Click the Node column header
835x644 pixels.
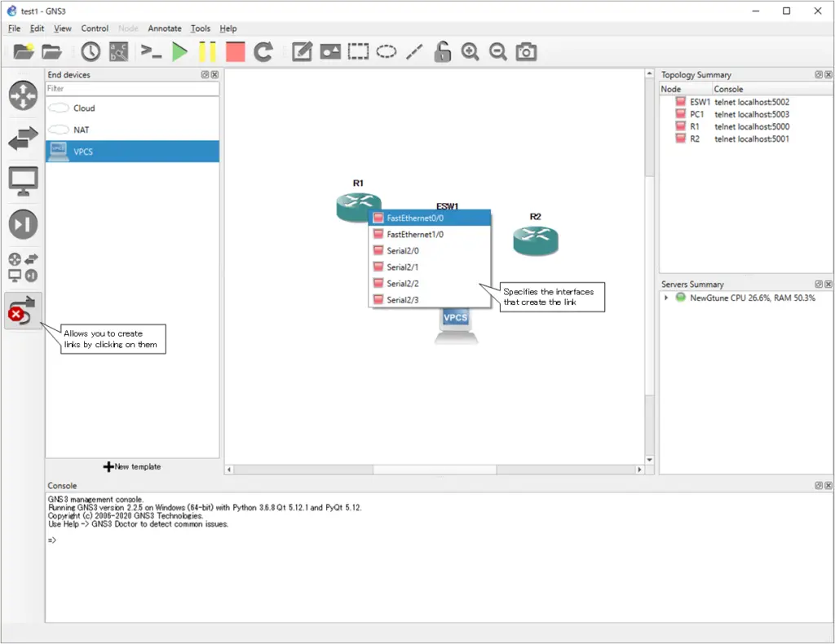click(686, 89)
